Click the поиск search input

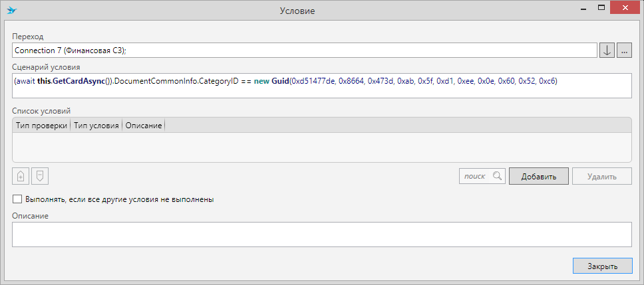(x=475, y=176)
